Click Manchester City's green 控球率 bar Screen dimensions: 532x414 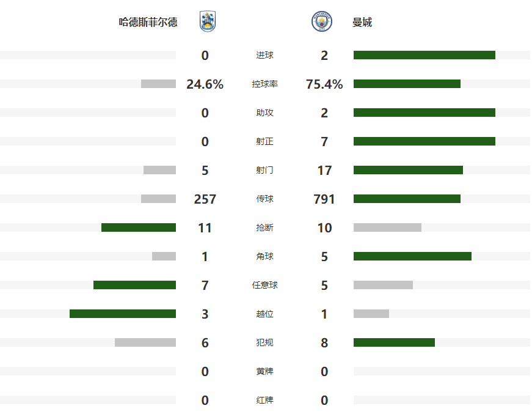[x=407, y=84]
